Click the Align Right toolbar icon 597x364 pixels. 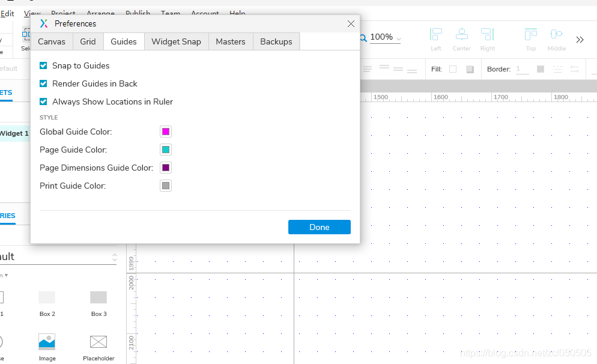point(487,35)
